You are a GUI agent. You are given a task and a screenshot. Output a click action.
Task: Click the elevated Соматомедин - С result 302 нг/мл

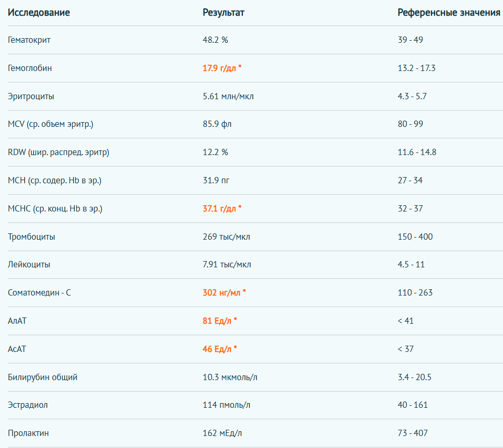pos(221,292)
